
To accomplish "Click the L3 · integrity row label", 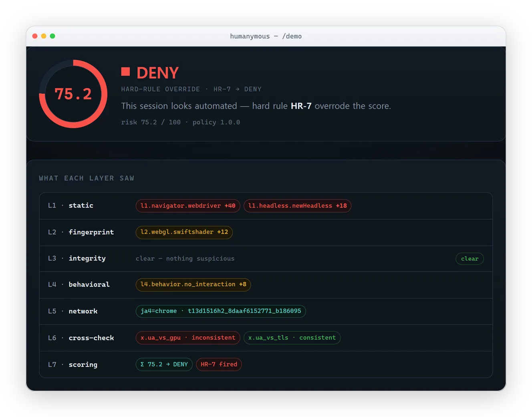I will coord(77,258).
